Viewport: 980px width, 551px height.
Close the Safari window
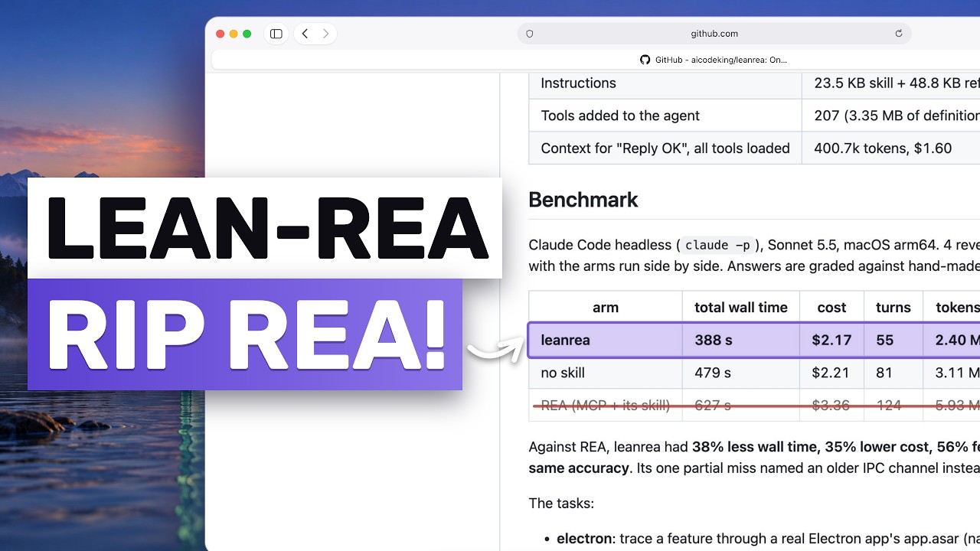(220, 34)
